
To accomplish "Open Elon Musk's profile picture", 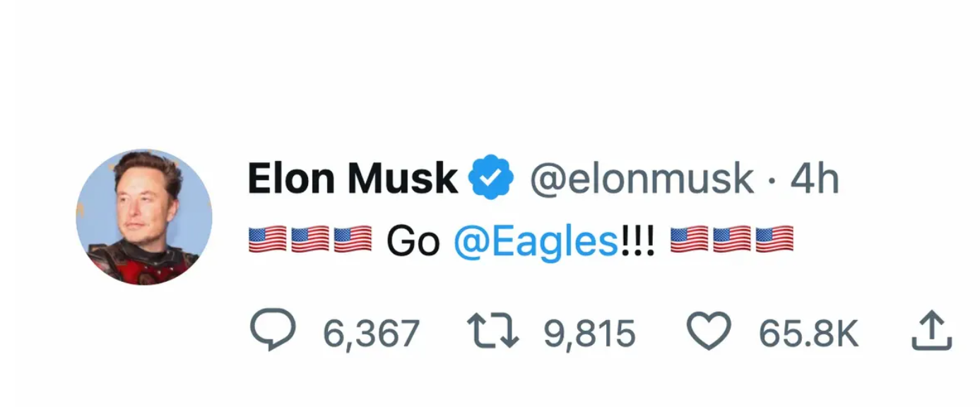I will [x=144, y=216].
